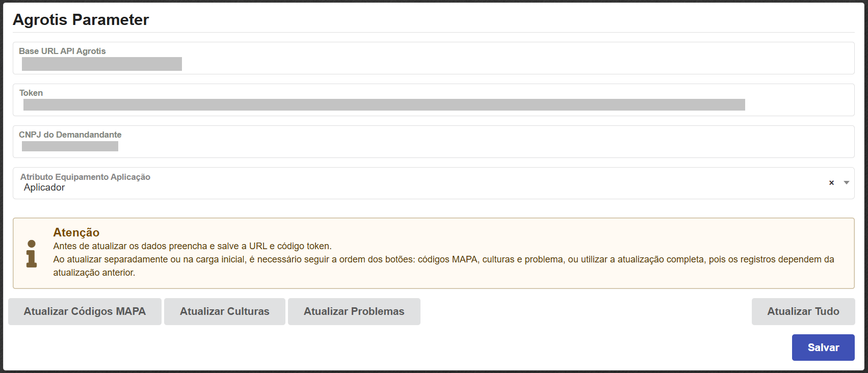Run the Atualizar Problemas update

[x=354, y=311]
